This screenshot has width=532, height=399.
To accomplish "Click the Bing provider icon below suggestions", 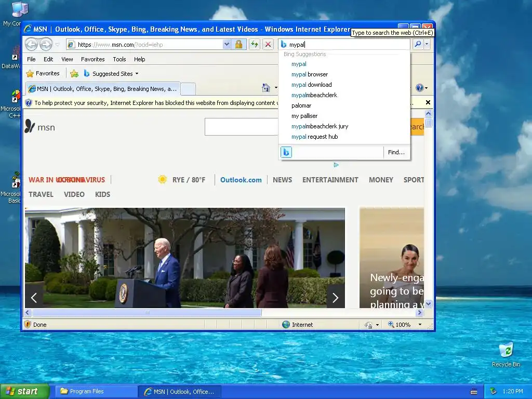I will 286,152.
